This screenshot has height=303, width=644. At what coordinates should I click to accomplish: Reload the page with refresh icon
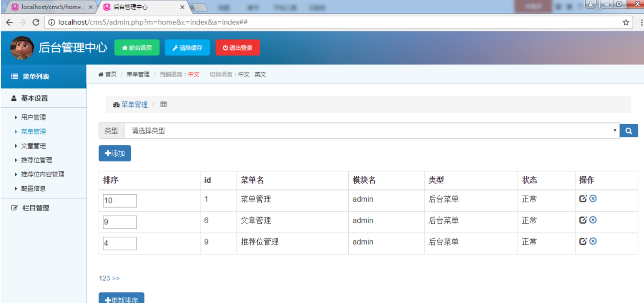coord(36,22)
